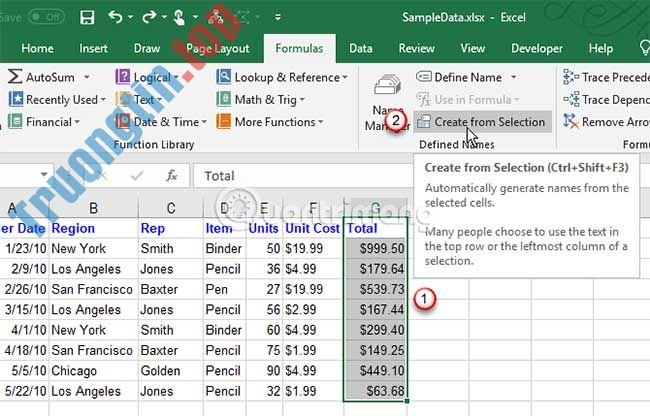The image size is (650, 416).
Task: Click Create from Selection button
Action: 482,122
